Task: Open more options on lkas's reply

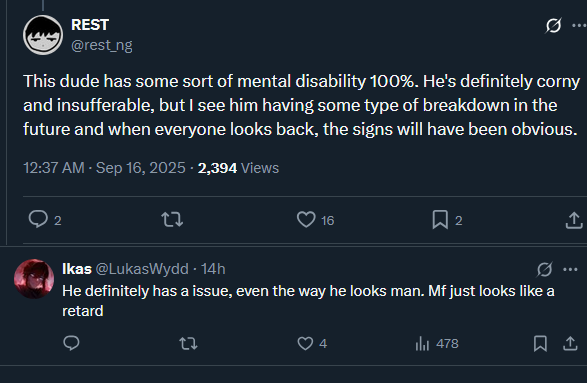Action: 570,270
